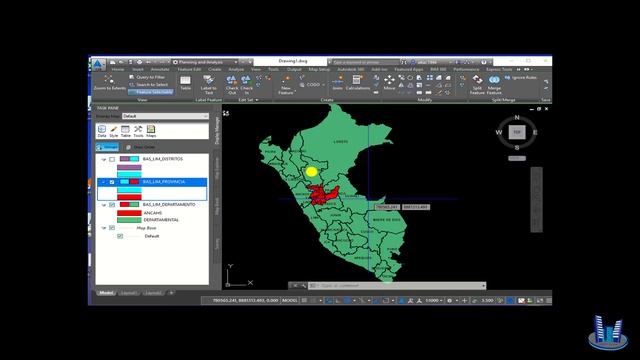Click the Check In icon

[246, 80]
